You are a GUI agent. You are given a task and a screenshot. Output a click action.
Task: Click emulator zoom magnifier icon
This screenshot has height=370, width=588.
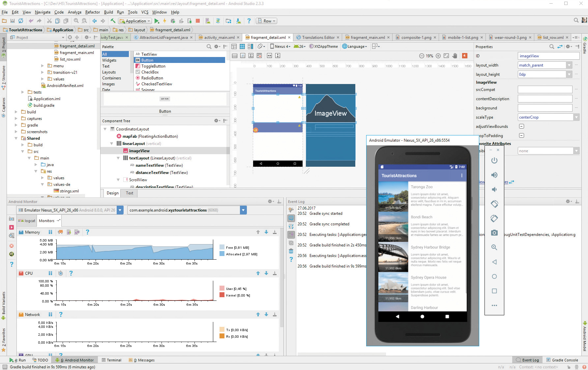click(494, 247)
